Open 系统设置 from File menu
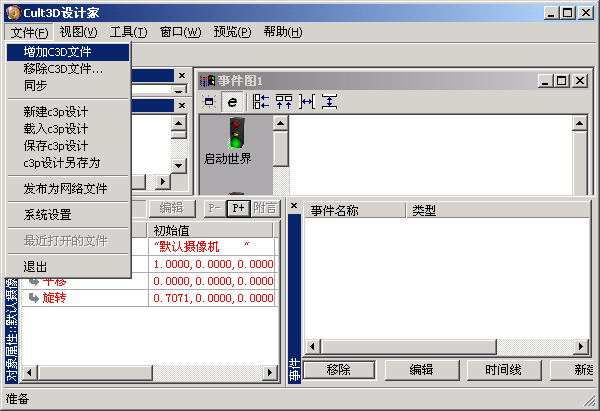 (68, 215)
